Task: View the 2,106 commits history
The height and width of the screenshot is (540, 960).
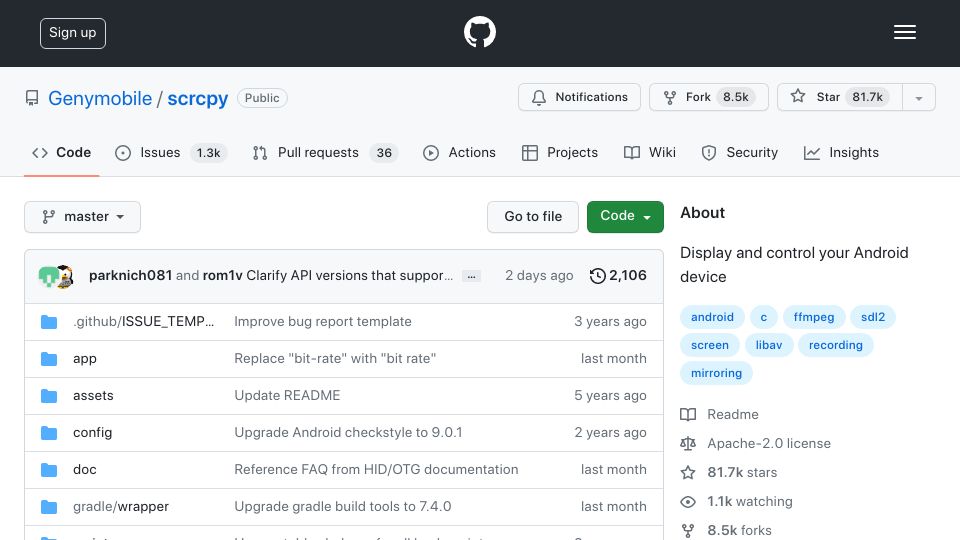Action: coord(618,276)
